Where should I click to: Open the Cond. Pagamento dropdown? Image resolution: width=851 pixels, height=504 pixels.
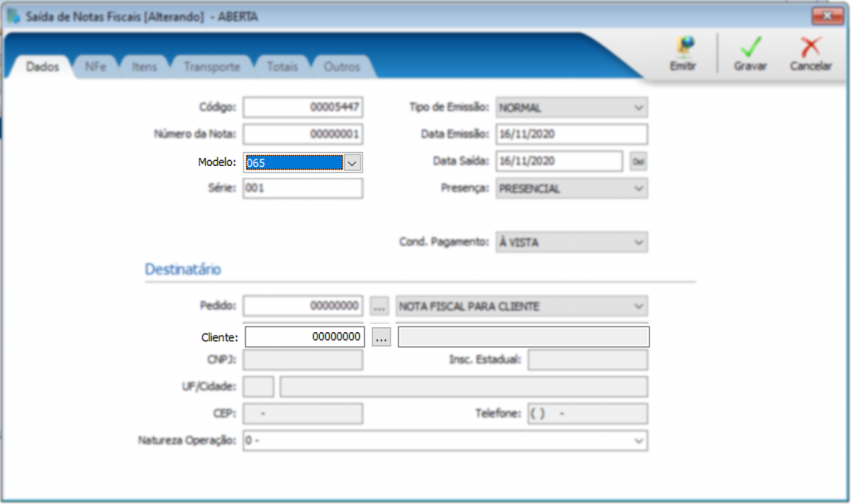coord(637,242)
